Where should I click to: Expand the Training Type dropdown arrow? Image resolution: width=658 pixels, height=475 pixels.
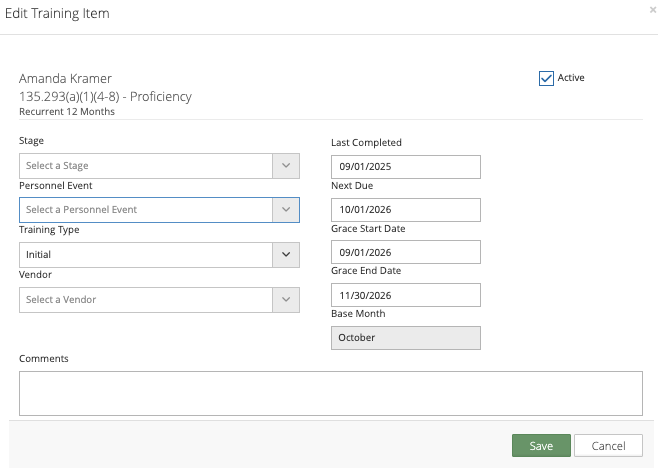click(286, 255)
